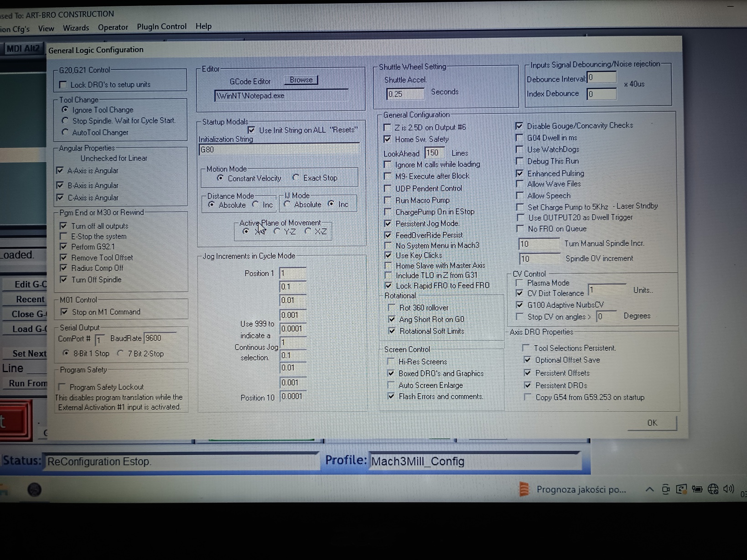The height and width of the screenshot is (560, 747).
Task: Click Close G-Code button behind dialog
Action: (x=25, y=314)
